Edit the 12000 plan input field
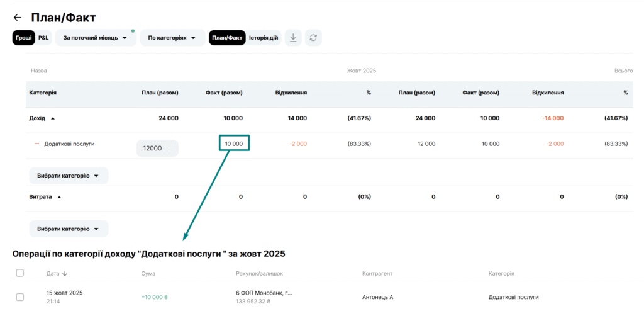The image size is (644, 316). coord(157,149)
